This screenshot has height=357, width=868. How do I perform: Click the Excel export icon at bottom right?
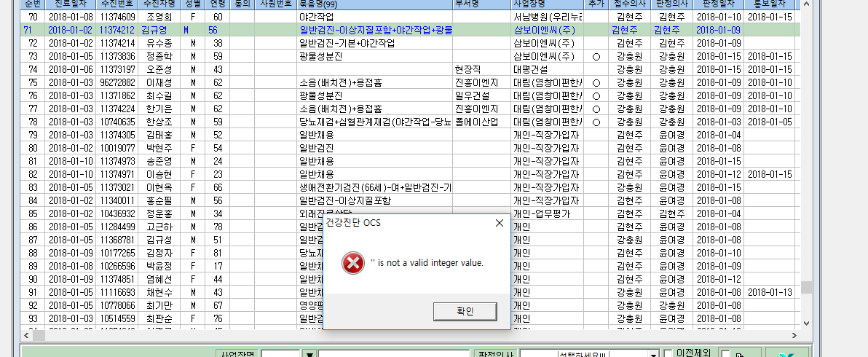[x=786, y=354]
